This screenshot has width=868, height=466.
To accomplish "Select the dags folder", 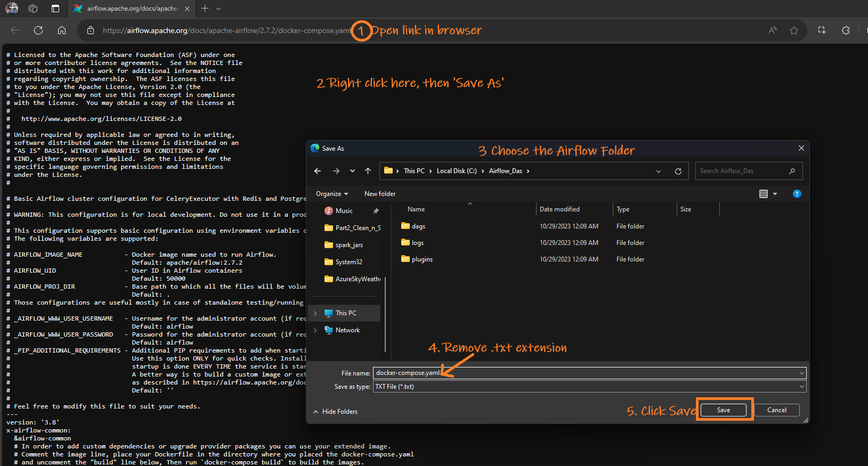I will pos(418,226).
